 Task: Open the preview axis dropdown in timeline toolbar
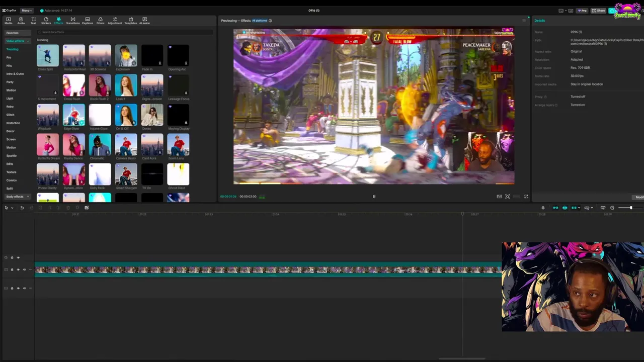(x=592, y=208)
